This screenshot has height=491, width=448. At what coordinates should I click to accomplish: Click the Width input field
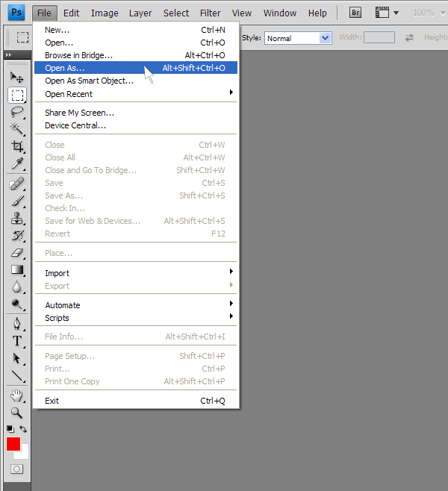pyautogui.click(x=379, y=37)
